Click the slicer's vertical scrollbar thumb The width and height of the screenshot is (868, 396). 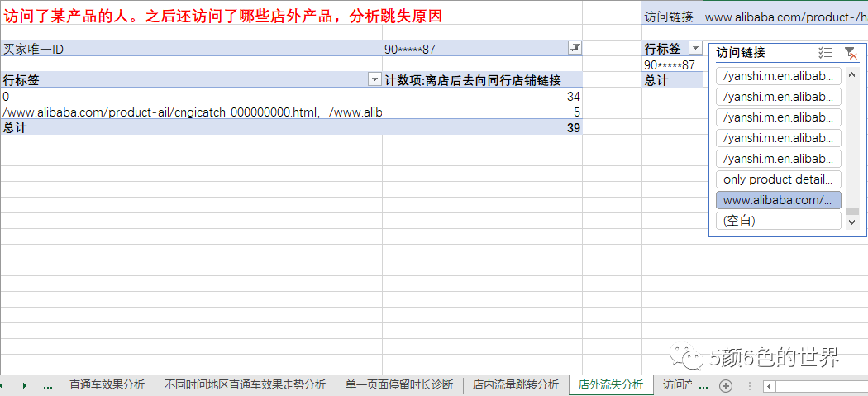click(852, 211)
